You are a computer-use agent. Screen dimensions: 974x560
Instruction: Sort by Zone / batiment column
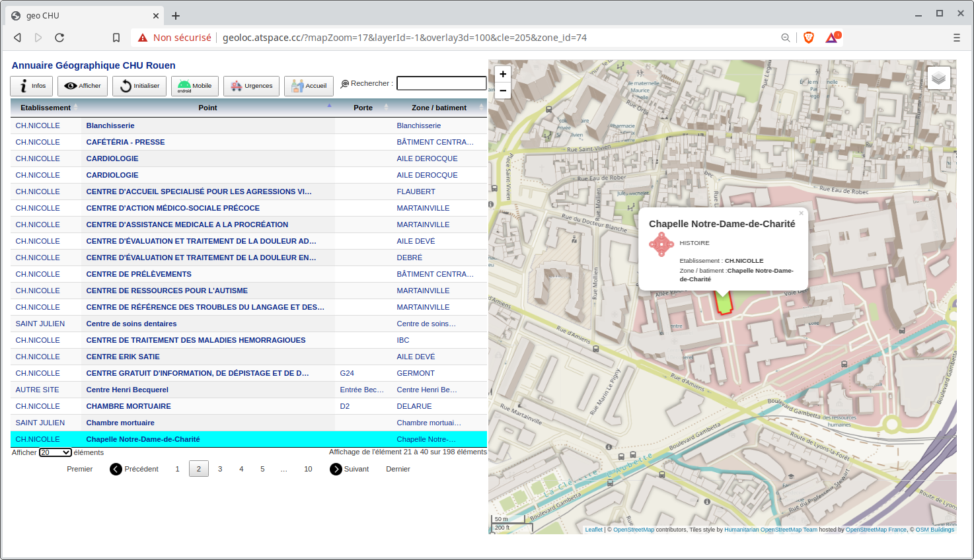(439, 108)
